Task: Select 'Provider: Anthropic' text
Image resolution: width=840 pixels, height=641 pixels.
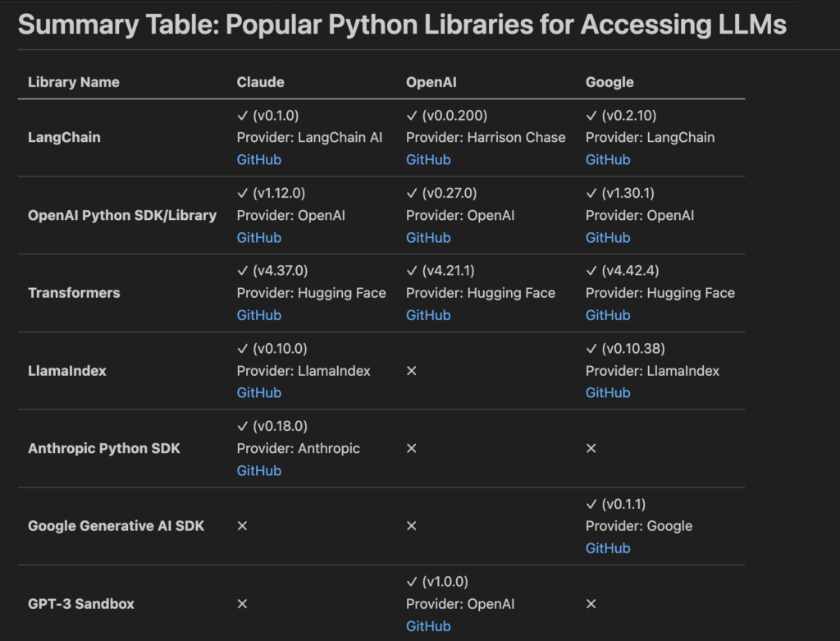Action: [x=299, y=449]
